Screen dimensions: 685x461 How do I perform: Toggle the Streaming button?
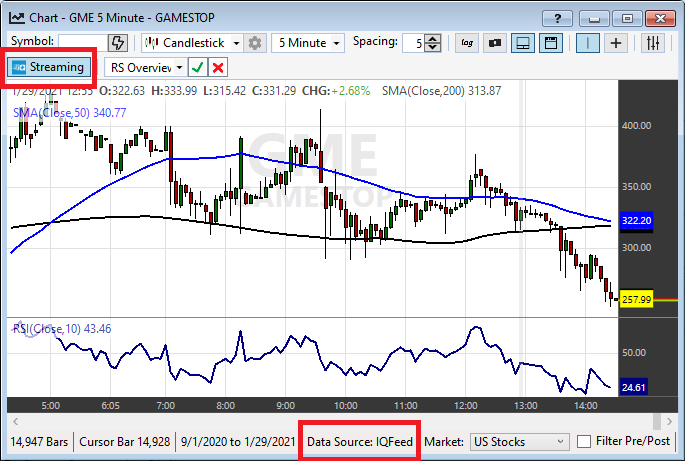(x=49, y=67)
